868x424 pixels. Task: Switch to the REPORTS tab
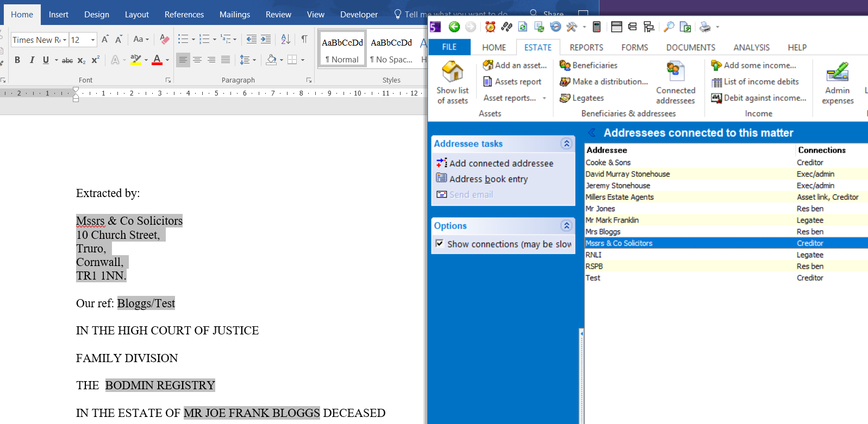tap(586, 47)
